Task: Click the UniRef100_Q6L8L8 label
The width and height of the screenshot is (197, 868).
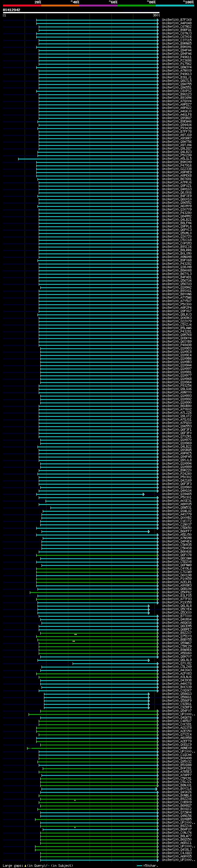Action: tap(176, 606)
